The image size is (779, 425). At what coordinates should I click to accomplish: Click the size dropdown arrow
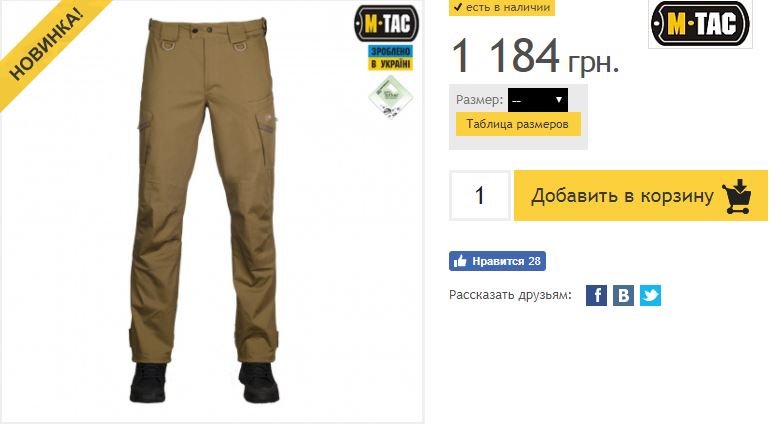pyautogui.click(x=558, y=100)
